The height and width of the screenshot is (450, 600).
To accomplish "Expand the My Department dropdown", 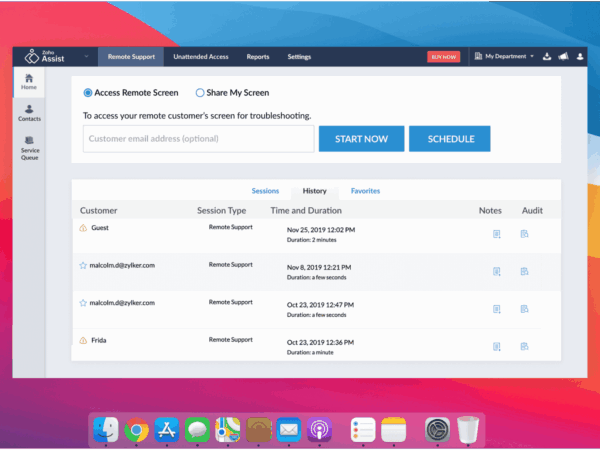I will coord(504,56).
